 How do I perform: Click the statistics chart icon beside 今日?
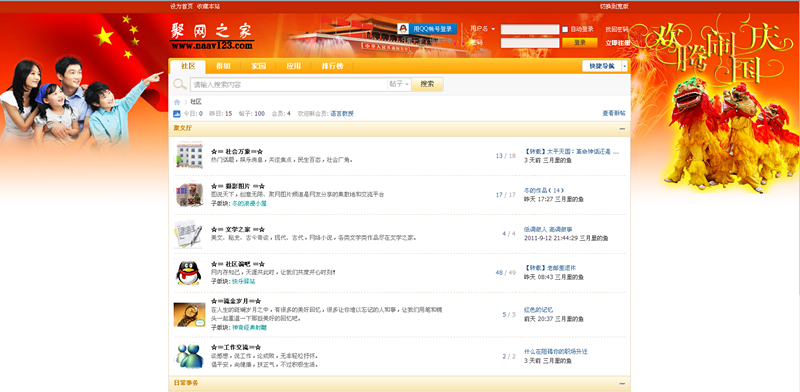[177, 113]
